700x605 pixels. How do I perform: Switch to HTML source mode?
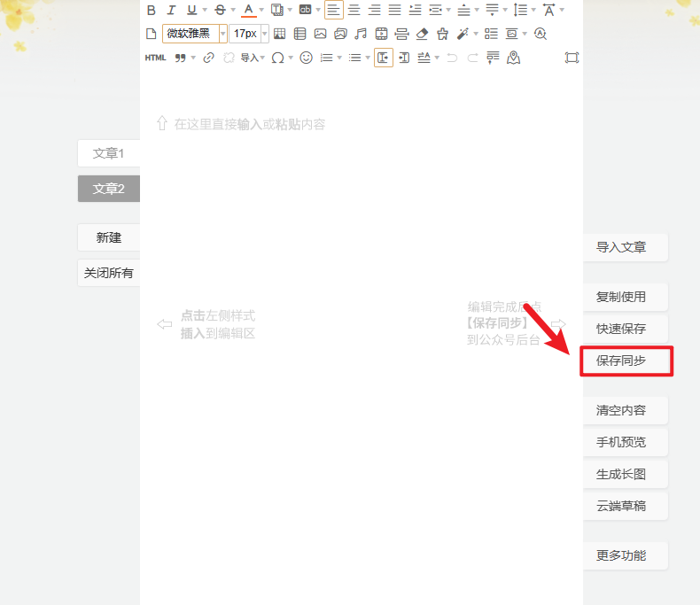(155, 58)
